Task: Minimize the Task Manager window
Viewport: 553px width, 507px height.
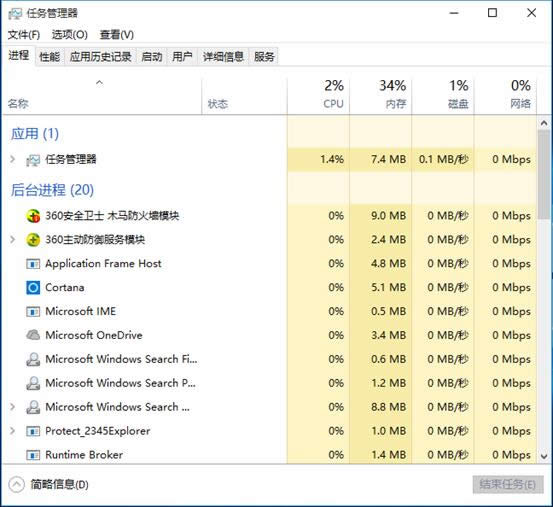Action: [x=454, y=13]
